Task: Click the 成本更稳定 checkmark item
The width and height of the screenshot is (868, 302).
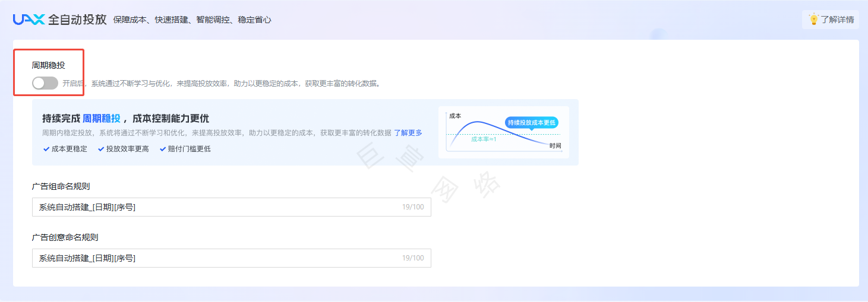Action: 65,149
